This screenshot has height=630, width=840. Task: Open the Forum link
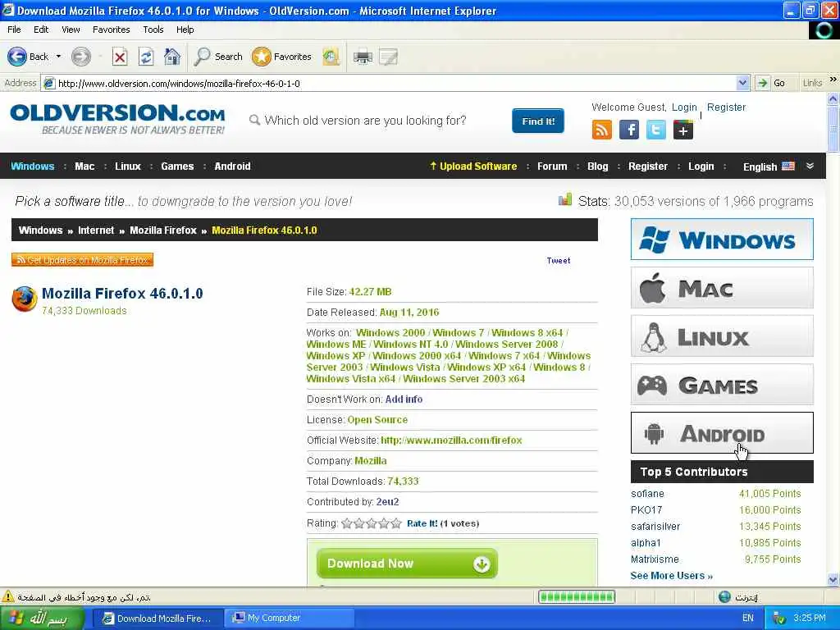(x=552, y=166)
